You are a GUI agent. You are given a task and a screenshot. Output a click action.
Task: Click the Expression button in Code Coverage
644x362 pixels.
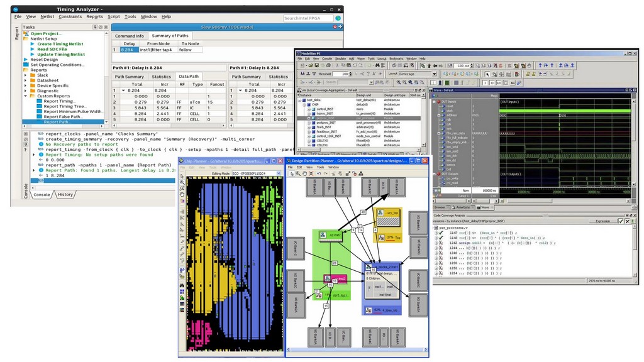[602, 221]
